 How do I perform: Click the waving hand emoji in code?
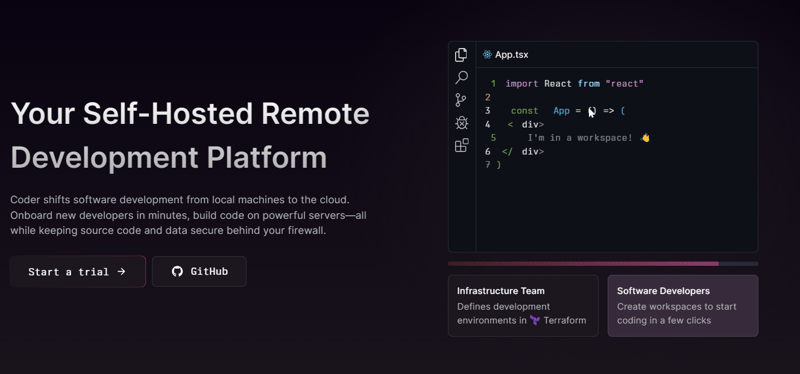tap(645, 138)
